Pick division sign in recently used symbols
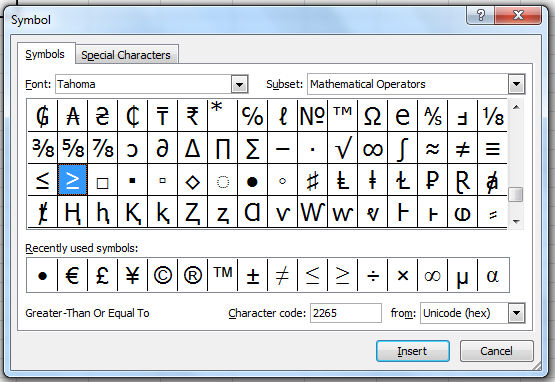555x382 pixels. 373,275
